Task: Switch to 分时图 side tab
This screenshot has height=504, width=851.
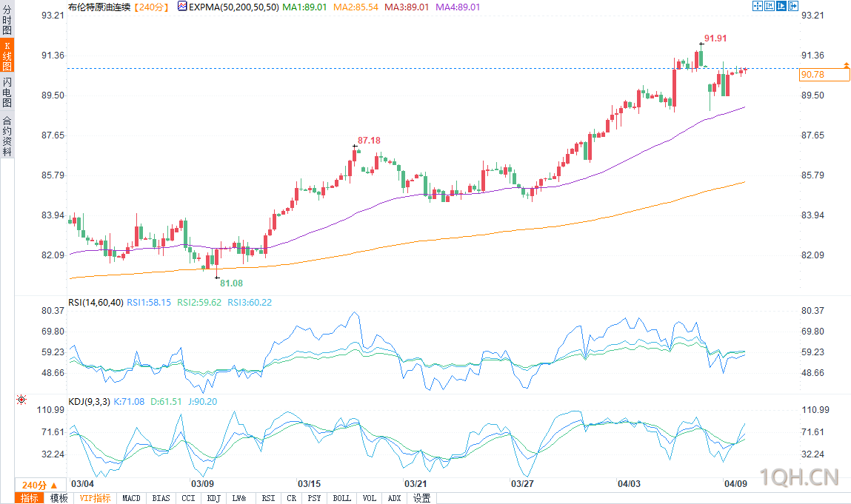Action: [x=7, y=19]
